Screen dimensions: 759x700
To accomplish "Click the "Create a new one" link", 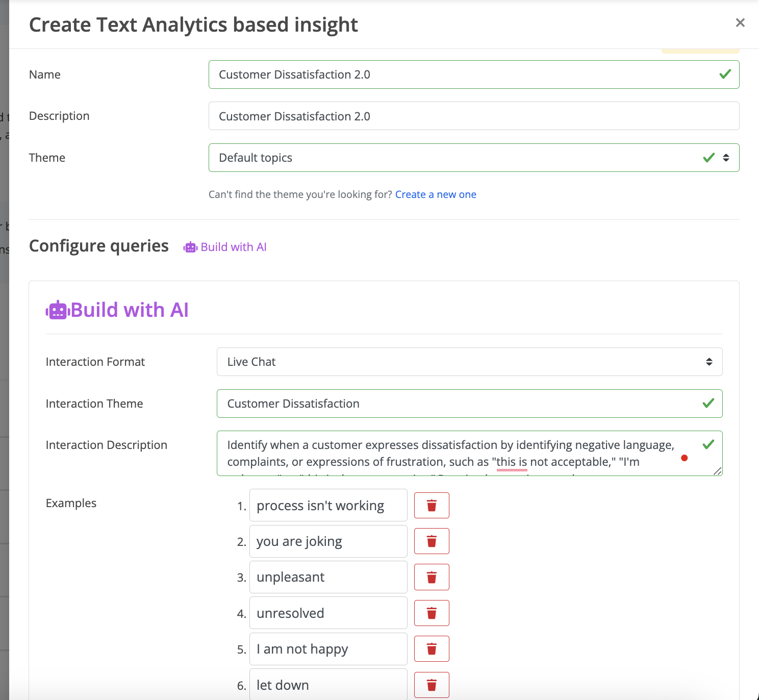I will click(436, 194).
